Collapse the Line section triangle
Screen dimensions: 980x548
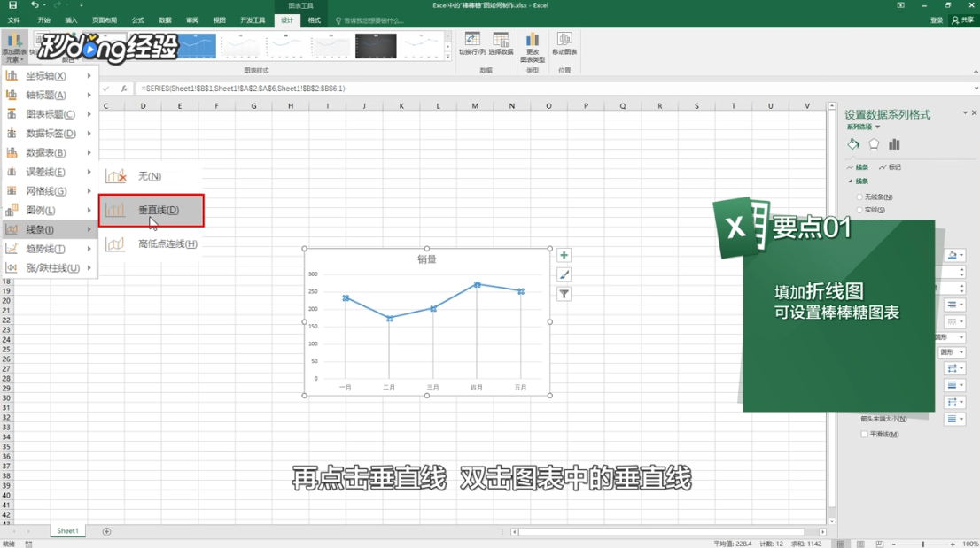point(851,181)
